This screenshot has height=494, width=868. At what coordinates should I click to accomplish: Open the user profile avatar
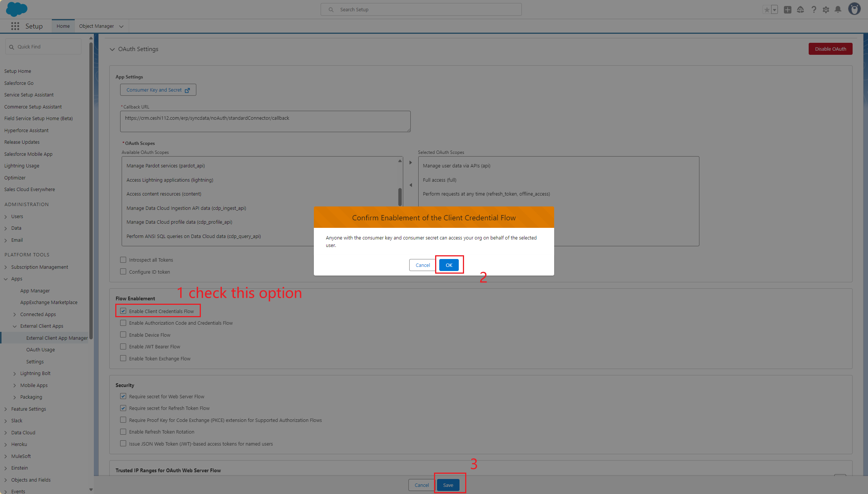click(x=854, y=9)
